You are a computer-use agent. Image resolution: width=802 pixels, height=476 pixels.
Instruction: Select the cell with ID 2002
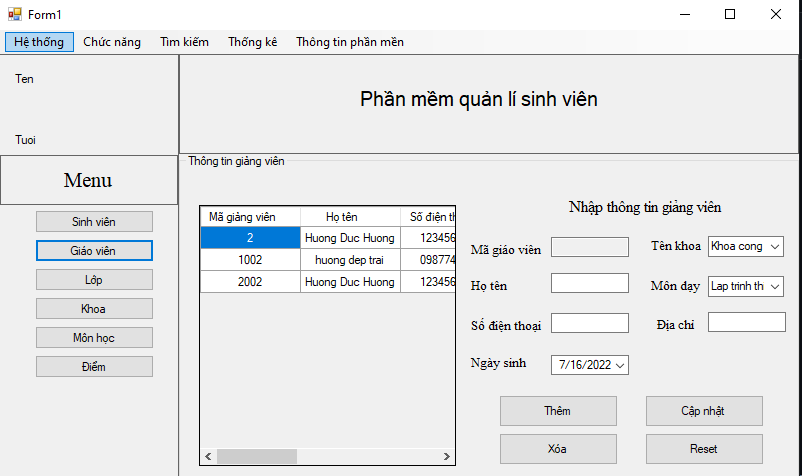(x=250, y=282)
